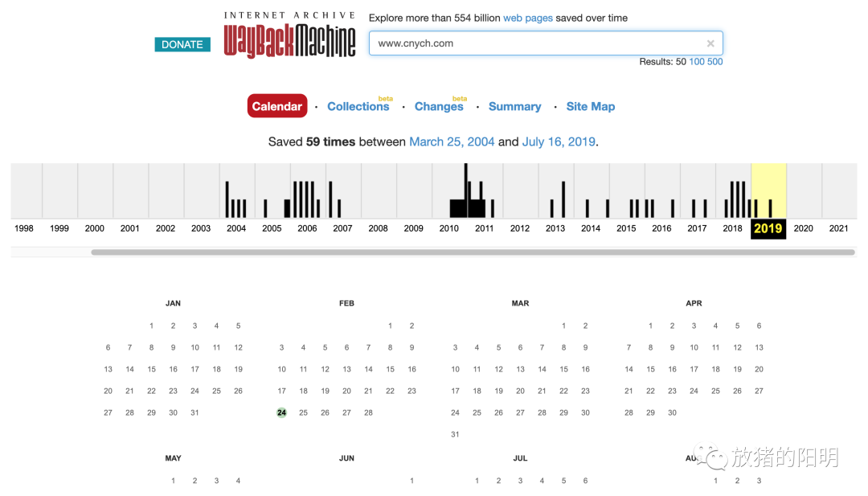This screenshot has width=868, height=496.
Task: Select year 2004 on the timeline
Action: click(236, 228)
